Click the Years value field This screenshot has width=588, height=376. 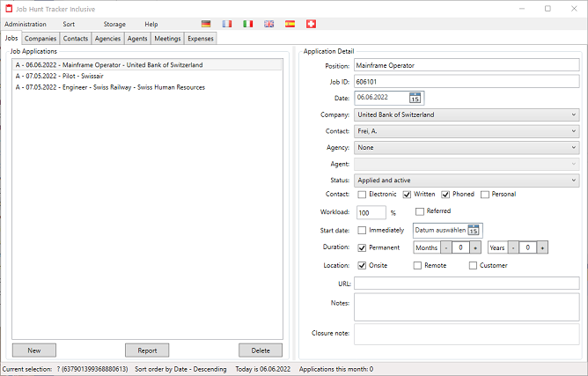tap(527, 247)
